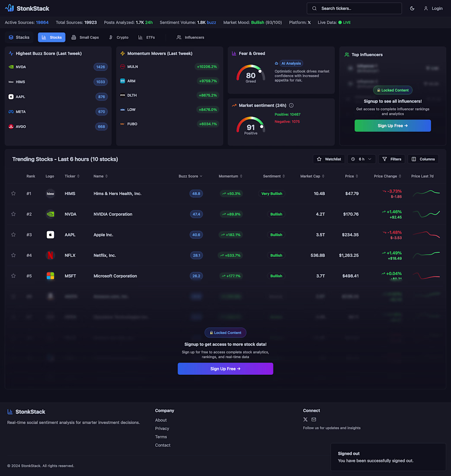This screenshot has height=476, width=451.
Task: Click the Apple logo in table
Action: tap(50, 235)
